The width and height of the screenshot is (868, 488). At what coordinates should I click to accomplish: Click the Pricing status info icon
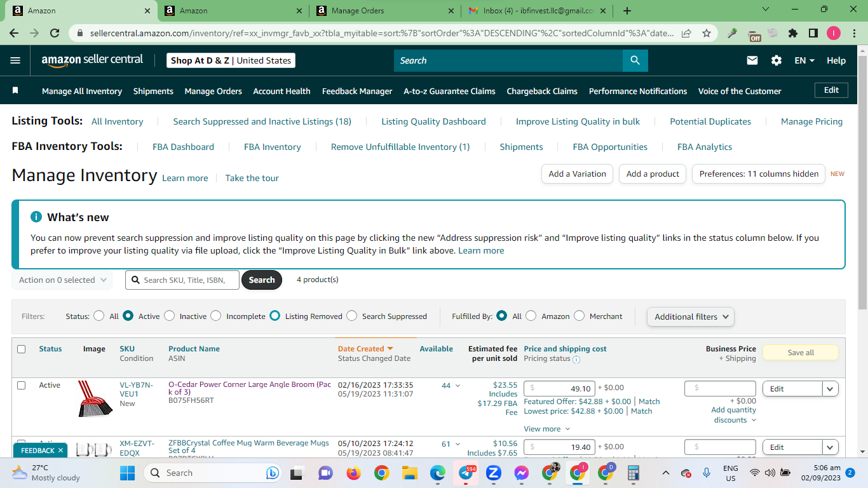click(x=576, y=359)
